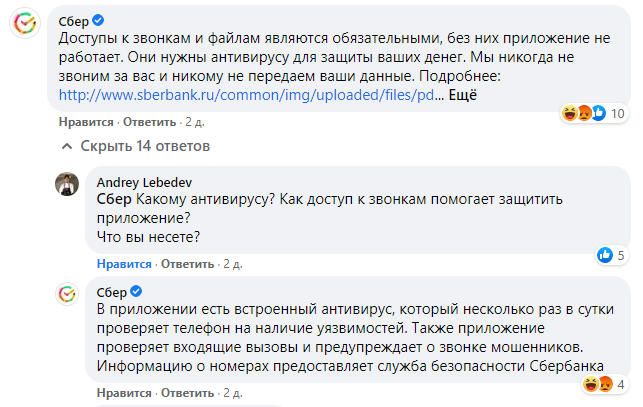643x407 pixels.
Task: Click Сбер avatar on the reply comment
Action: (x=67, y=295)
